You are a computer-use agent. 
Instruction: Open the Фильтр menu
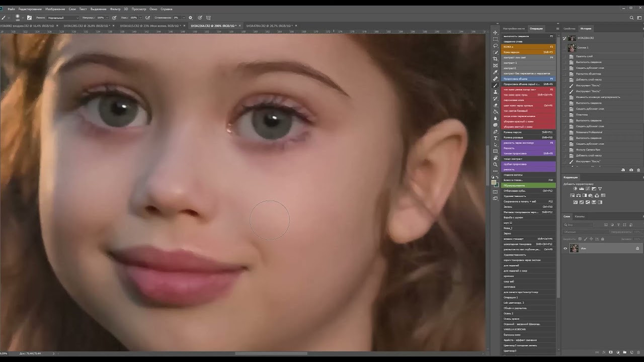point(116,9)
